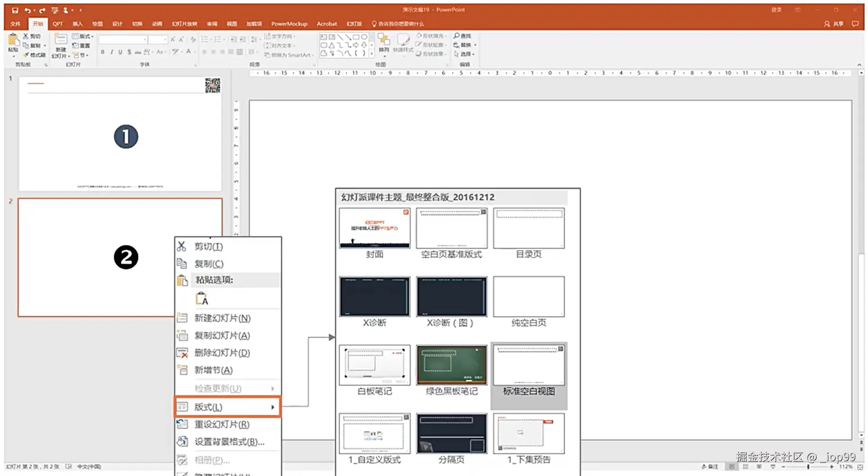Switch to the PowerMockup ribbon tab
Image resolution: width=868 pixels, height=476 pixels.
289,24
